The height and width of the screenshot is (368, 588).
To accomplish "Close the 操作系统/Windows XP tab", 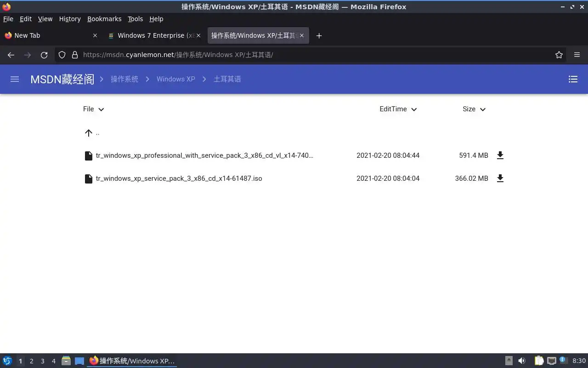I will click(x=302, y=35).
